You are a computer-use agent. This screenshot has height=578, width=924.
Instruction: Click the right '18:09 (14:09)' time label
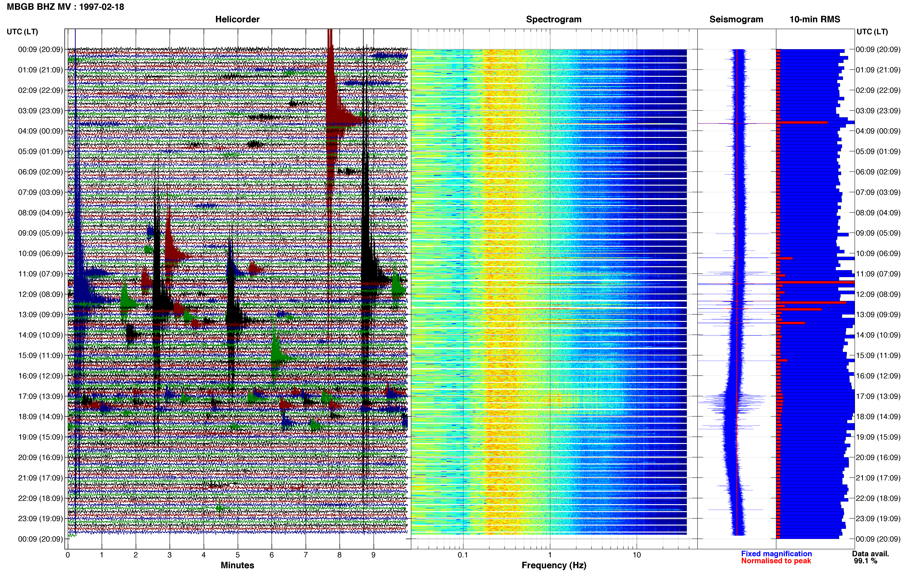(x=878, y=416)
